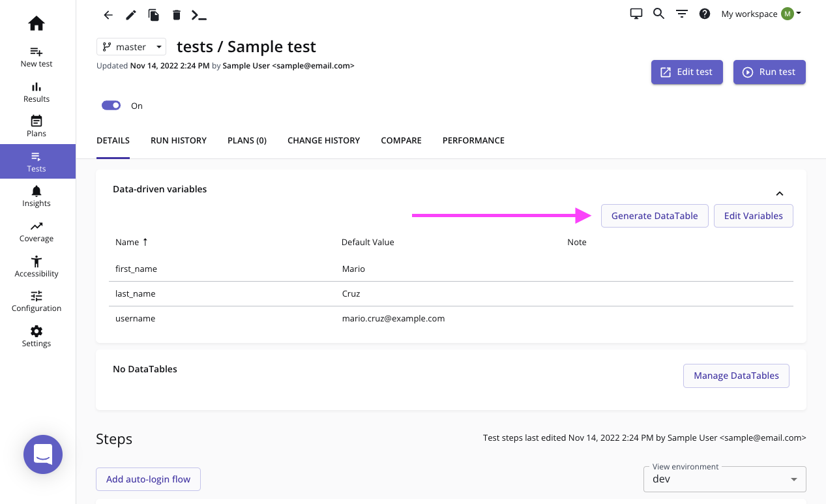
Task: Click the Default Value column header
Action: point(368,242)
